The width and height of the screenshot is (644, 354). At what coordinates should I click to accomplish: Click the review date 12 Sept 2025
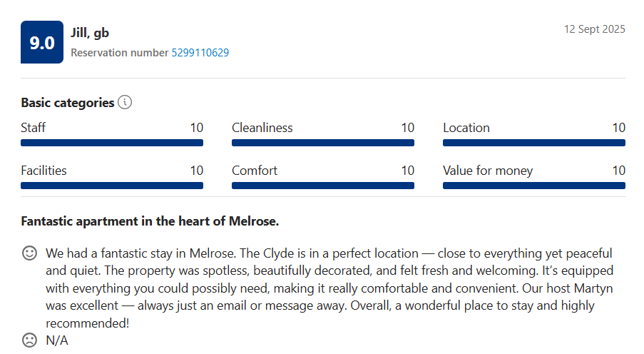pos(594,29)
